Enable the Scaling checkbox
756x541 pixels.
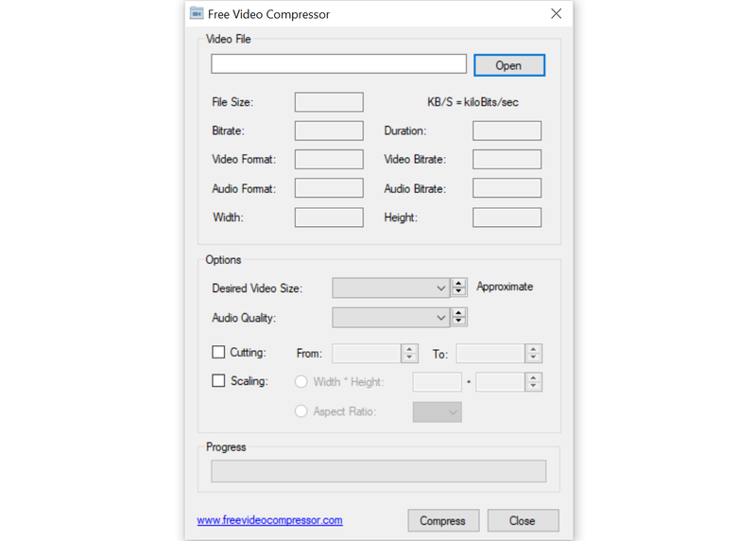click(x=218, y=381)
